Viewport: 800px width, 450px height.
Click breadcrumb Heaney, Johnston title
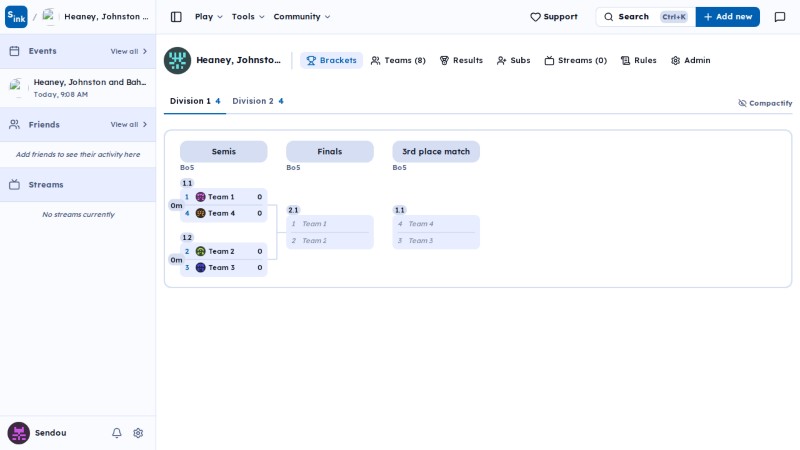click(106, 17)
